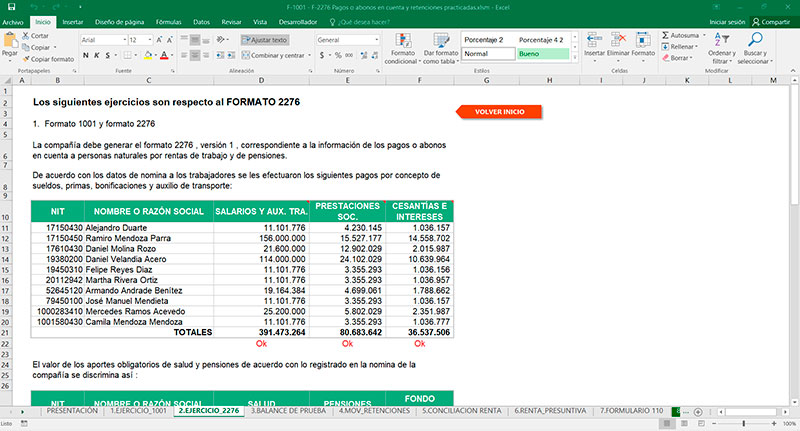Collapse the ribbon with chevron
800x431 pixels.
[x=793, y=71]
